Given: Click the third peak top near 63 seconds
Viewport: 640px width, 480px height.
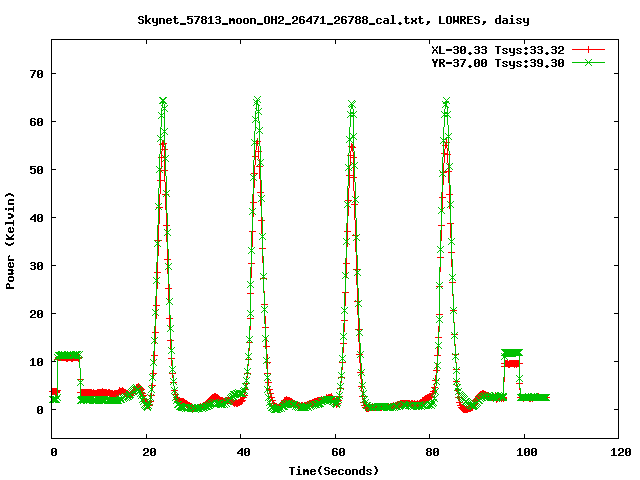Looking at the screenshot, I should click(x=352, y=104).
